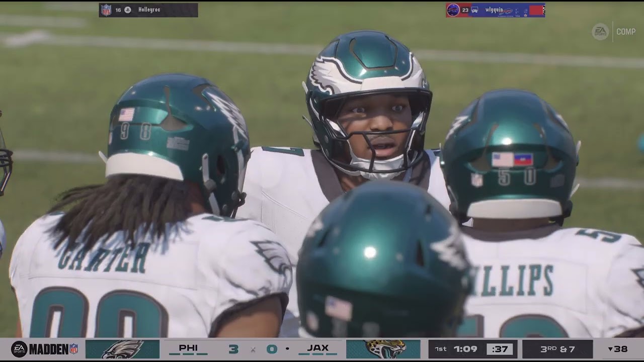Click the PHI score of 3

coord(233,349)
